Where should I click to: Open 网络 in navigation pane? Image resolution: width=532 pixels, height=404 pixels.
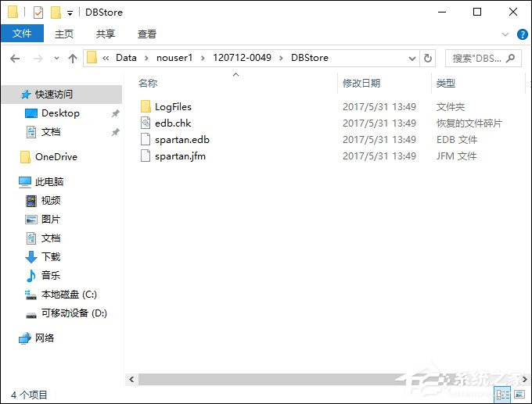[45, 338]
